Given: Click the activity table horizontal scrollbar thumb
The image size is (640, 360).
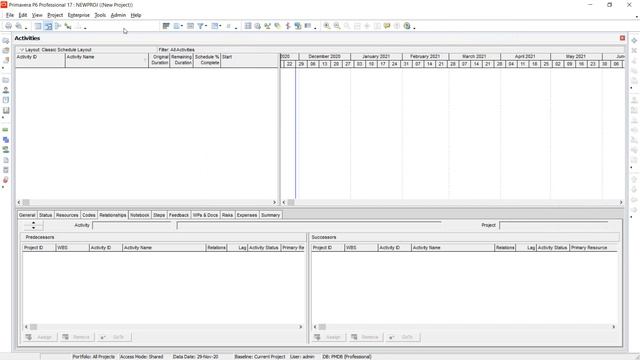Looking at the screenshot, I should click(x=26, y=202).
